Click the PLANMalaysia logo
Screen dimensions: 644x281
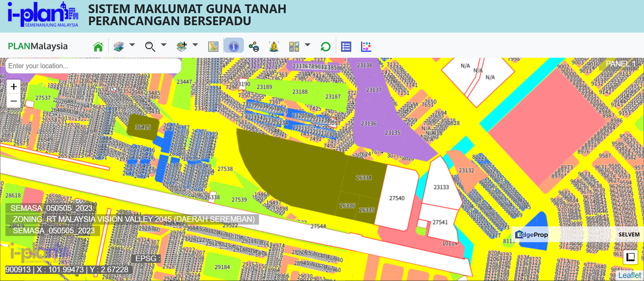(x=38, y=46)
